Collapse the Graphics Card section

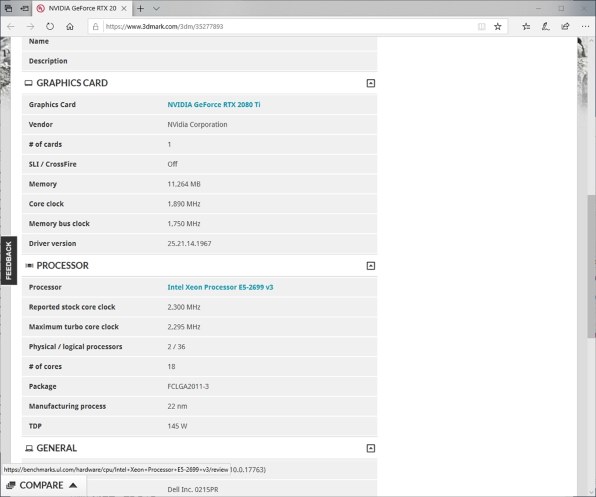tap(371, 83)
